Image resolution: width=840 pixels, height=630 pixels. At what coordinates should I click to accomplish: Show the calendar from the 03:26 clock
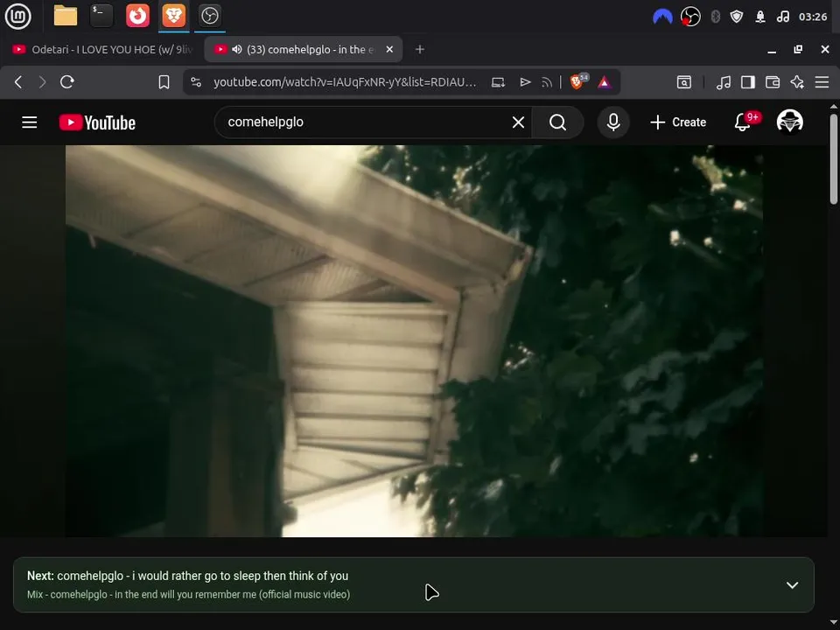click(x=813, y=17)
